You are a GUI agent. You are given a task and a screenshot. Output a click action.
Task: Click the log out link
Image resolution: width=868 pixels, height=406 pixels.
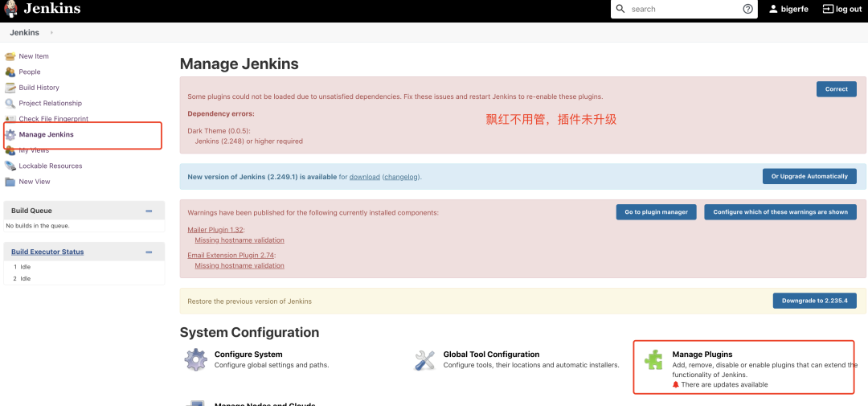click(849, 10)
